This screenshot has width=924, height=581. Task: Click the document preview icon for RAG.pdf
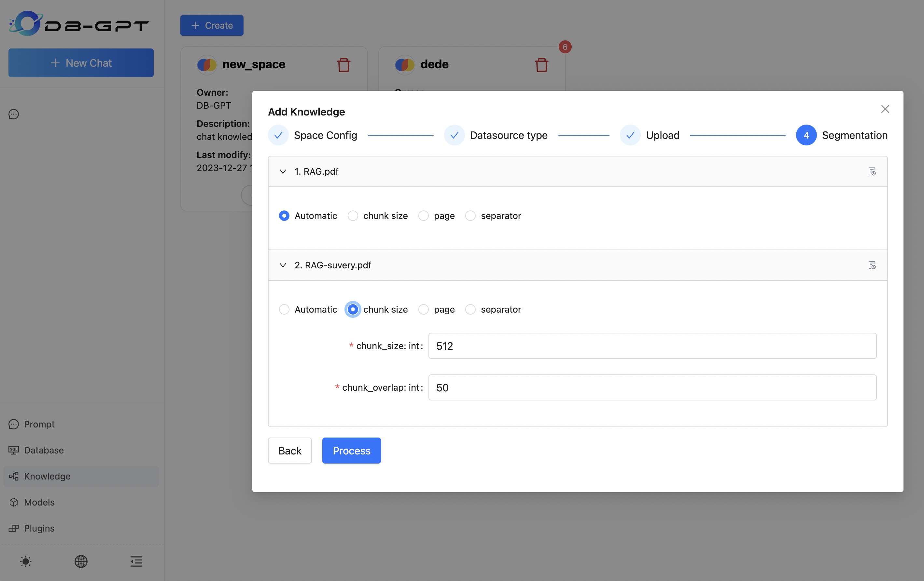872,171
